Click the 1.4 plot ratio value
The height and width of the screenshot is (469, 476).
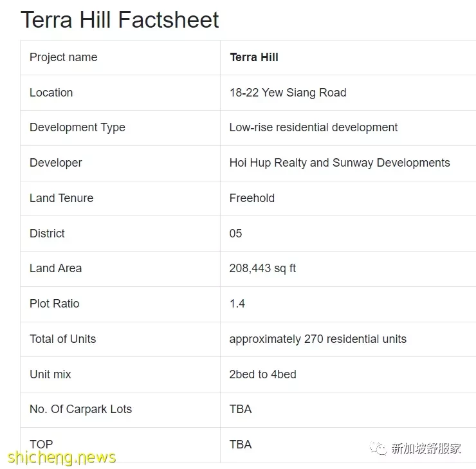tap(237, 304)
